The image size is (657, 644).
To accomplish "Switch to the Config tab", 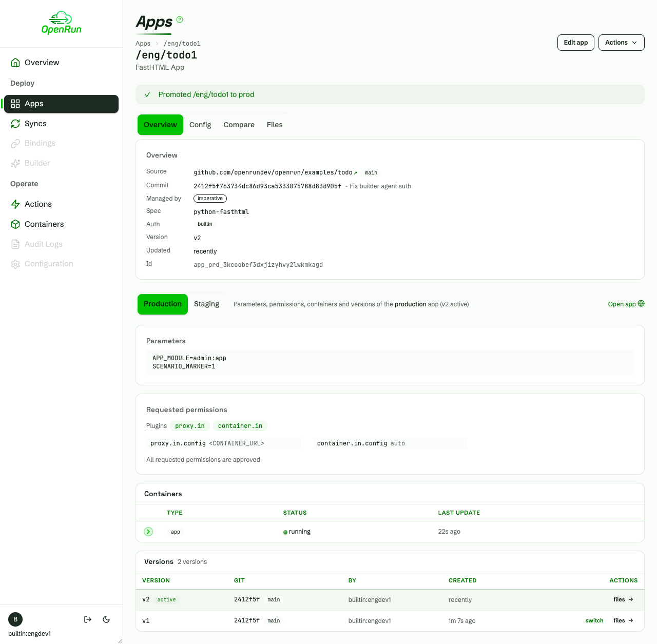I will (x=200, y=125).
